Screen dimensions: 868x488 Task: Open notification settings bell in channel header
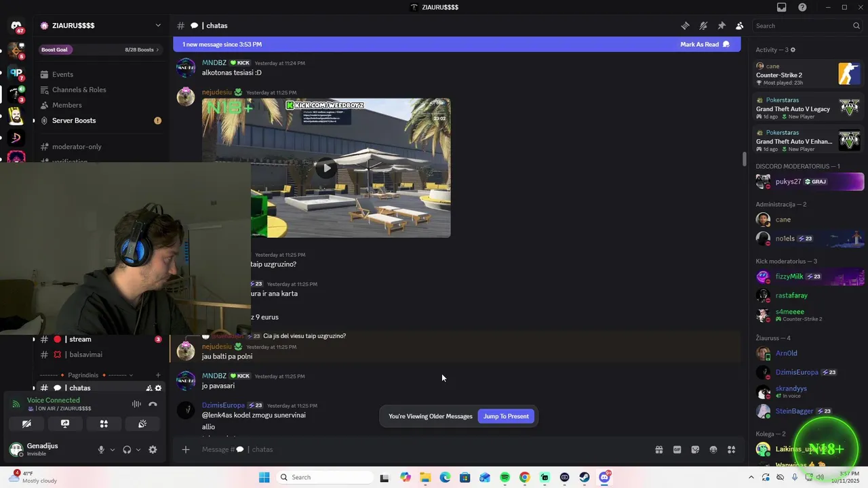[703, 26]
